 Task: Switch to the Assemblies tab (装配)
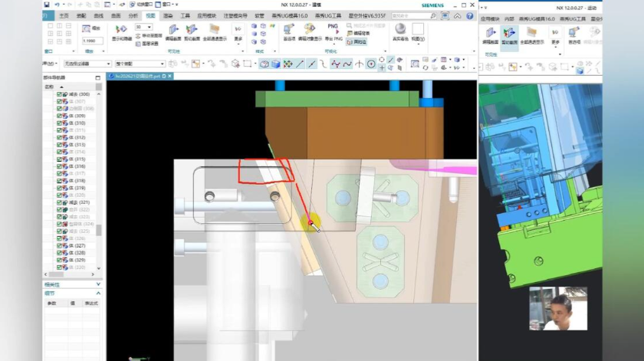(x=81, y=15)
